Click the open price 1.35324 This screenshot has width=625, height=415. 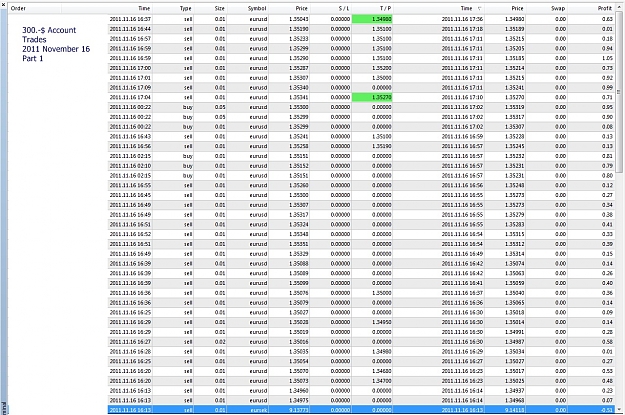[x=299, y=224]
